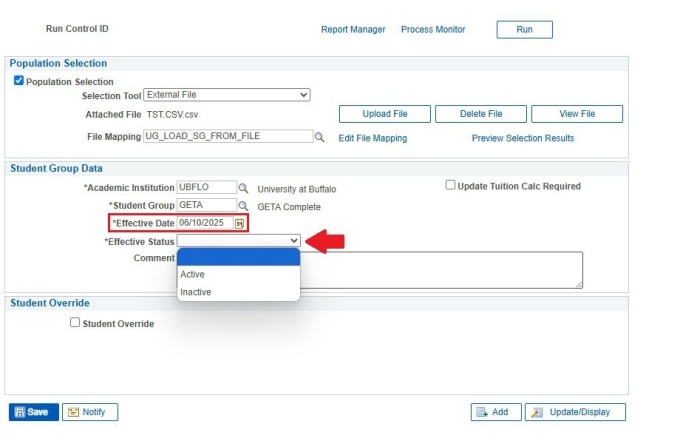Open Edit File Mapping link

point(373,138)
